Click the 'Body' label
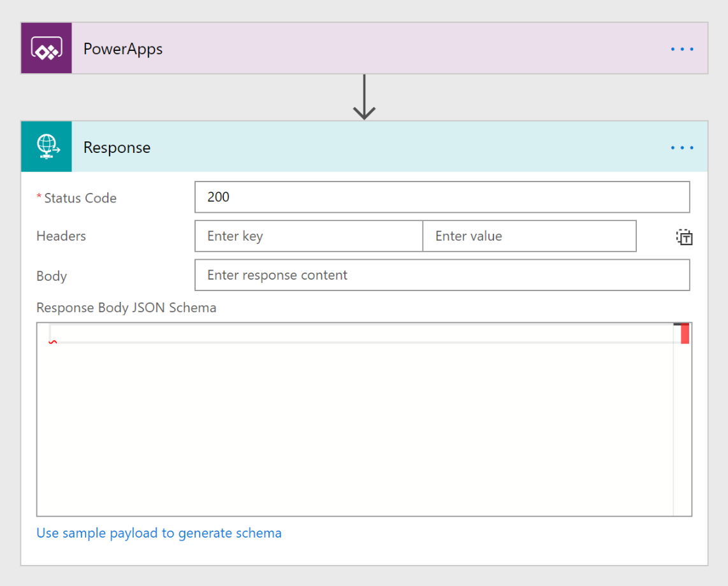Viewport: 728px width, 586px height. pos(52,276)
